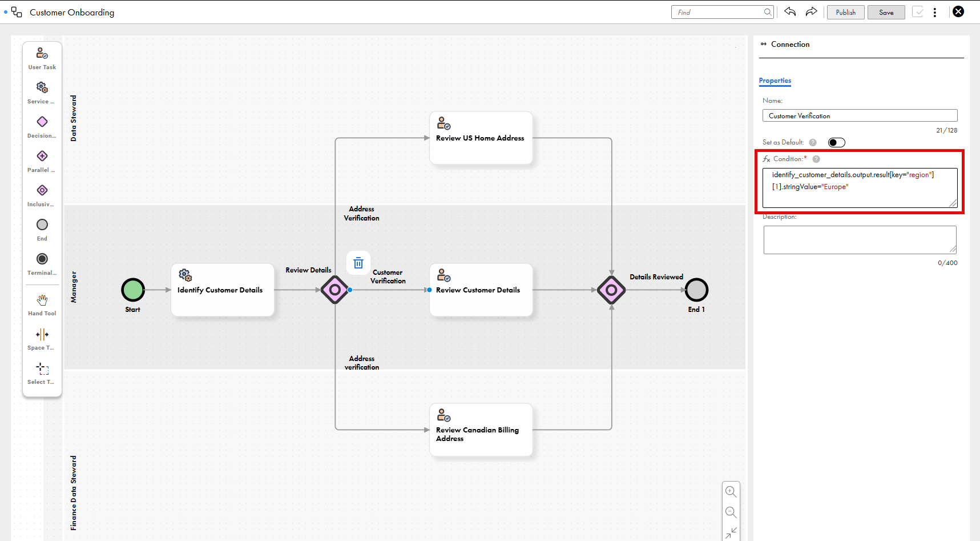Click the Description text area
Viewport: 980px width, 541px height.
[860, 239]
